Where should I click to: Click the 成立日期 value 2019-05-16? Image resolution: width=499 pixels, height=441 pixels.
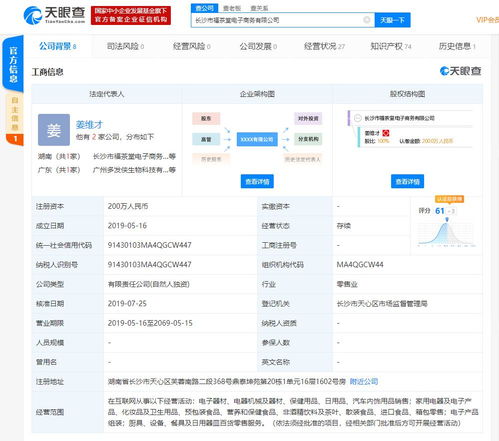[127, 226]
